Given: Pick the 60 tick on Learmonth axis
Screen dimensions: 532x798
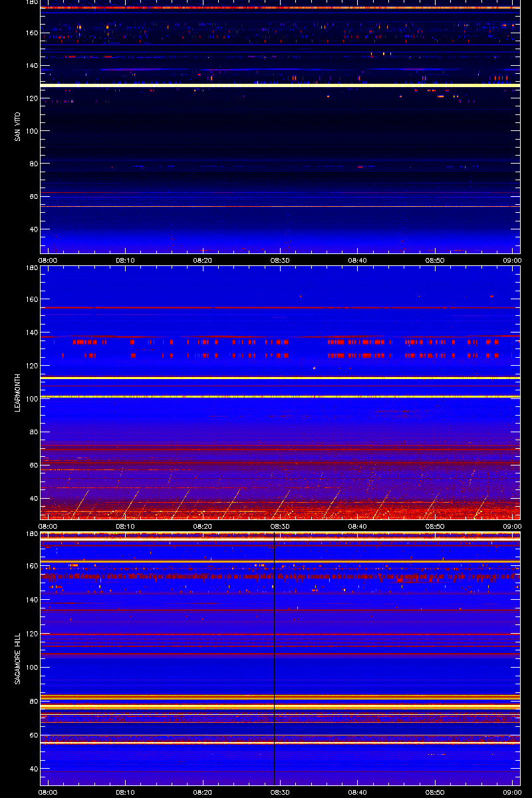Looking at the screenshot, I should 35,465.
